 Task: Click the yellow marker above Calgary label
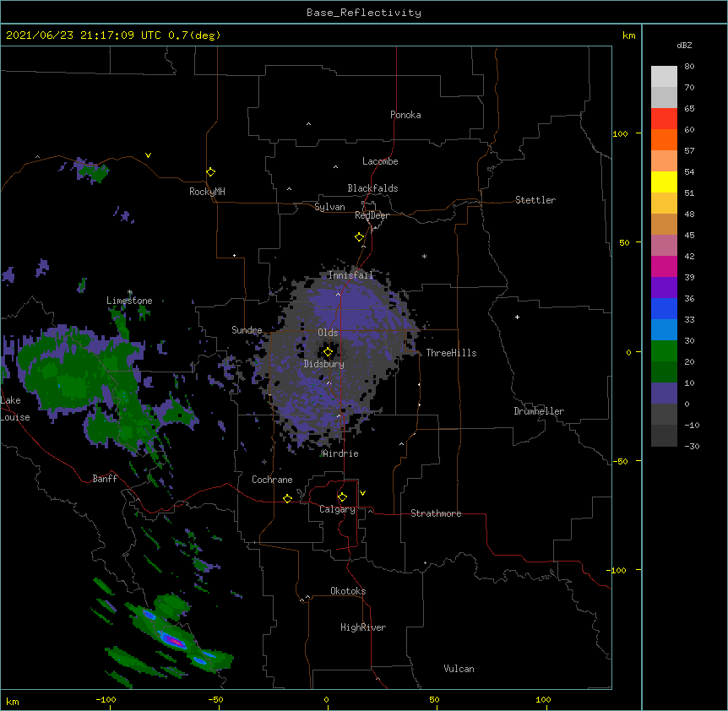pos(342,497)
